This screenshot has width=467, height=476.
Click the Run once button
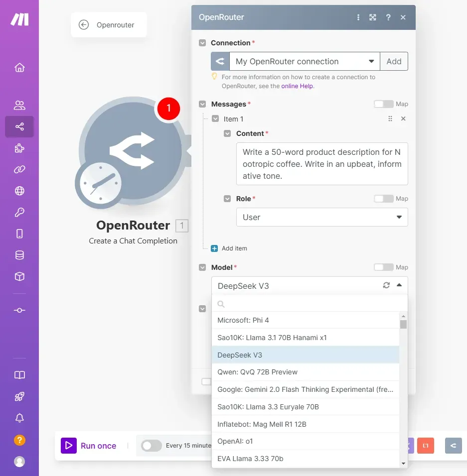click(89, 446)
